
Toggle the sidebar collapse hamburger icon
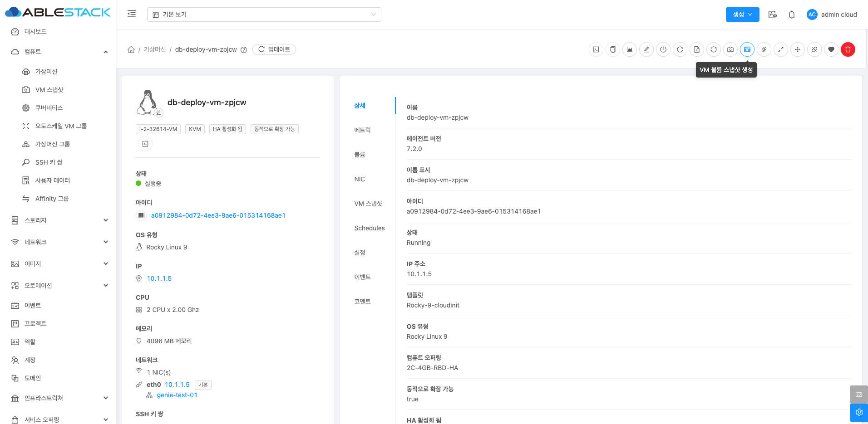(132, 14)
